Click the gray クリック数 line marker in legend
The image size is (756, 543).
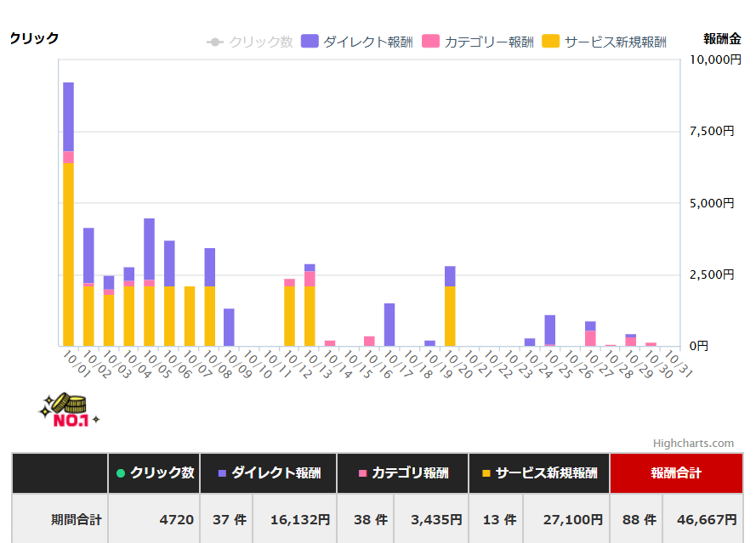[x=213, y=40]
